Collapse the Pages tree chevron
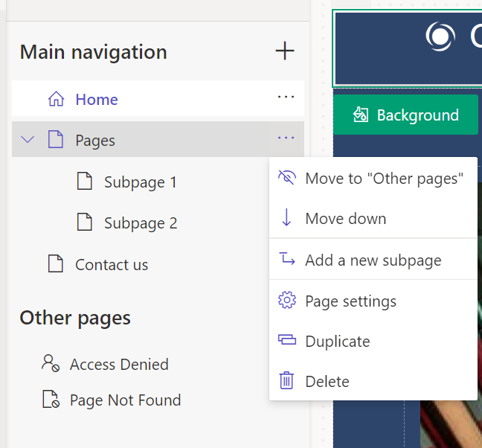Image resolution: width=482 pixels, height=448 pixels. pos(28,140)
